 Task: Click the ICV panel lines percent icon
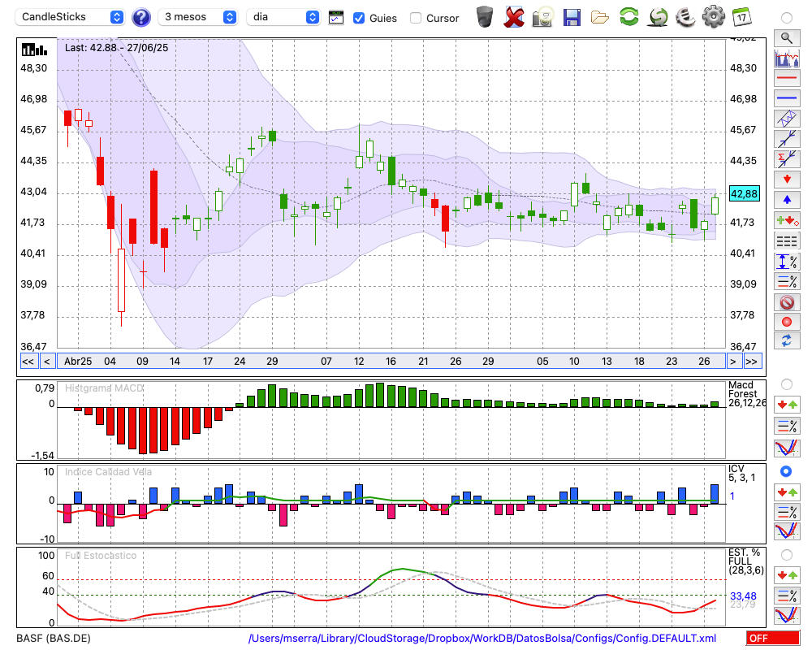(787, 512)
